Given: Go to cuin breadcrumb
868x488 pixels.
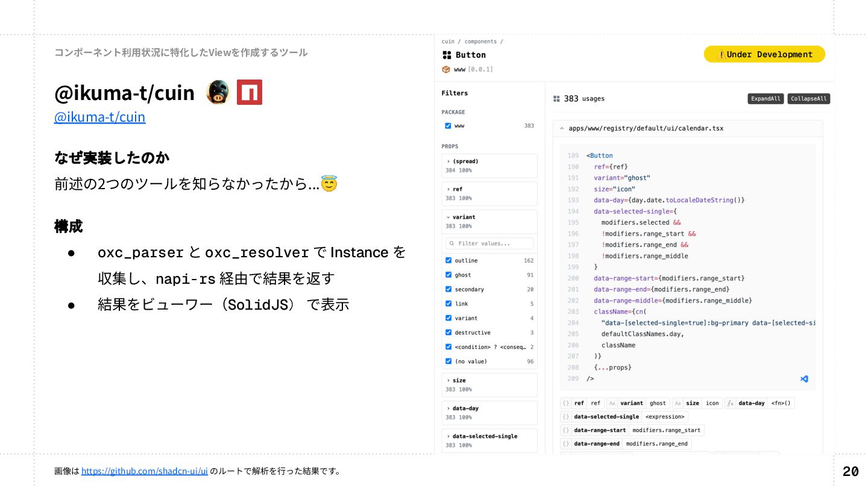Looking at the screenshot, I should 448,42.
